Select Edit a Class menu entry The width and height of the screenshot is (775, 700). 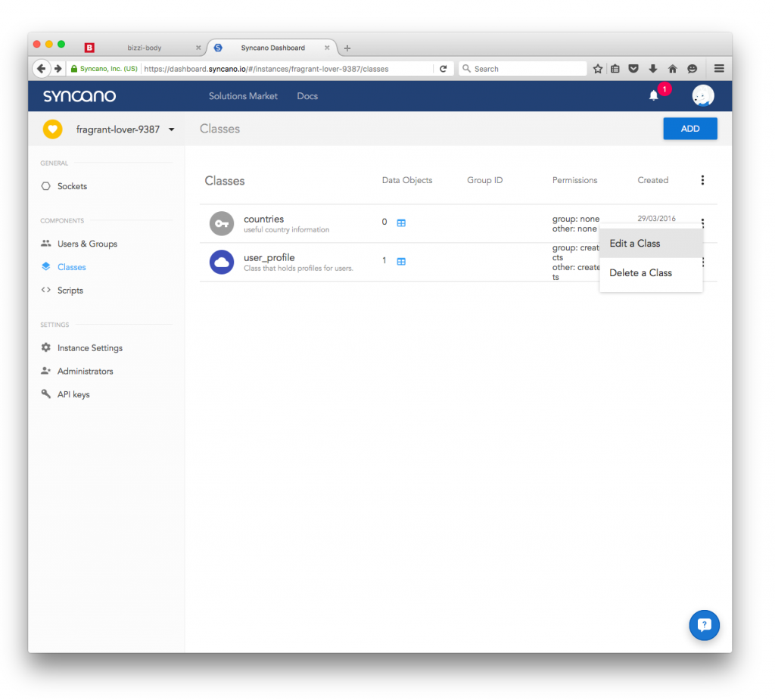click(651, 243)
